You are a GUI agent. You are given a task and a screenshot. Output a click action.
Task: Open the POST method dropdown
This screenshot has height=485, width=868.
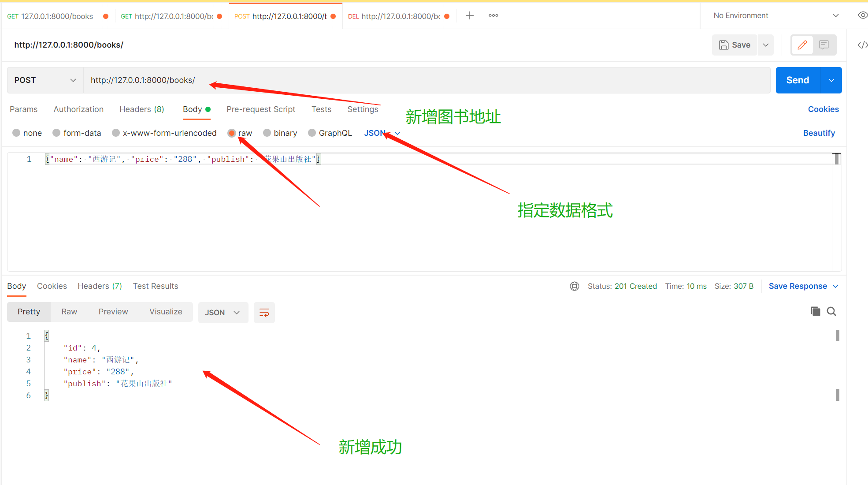pos(45,80)
